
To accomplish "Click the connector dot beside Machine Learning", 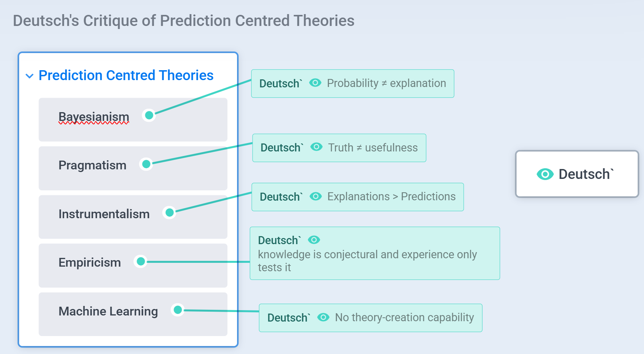I will coord(178,310).
